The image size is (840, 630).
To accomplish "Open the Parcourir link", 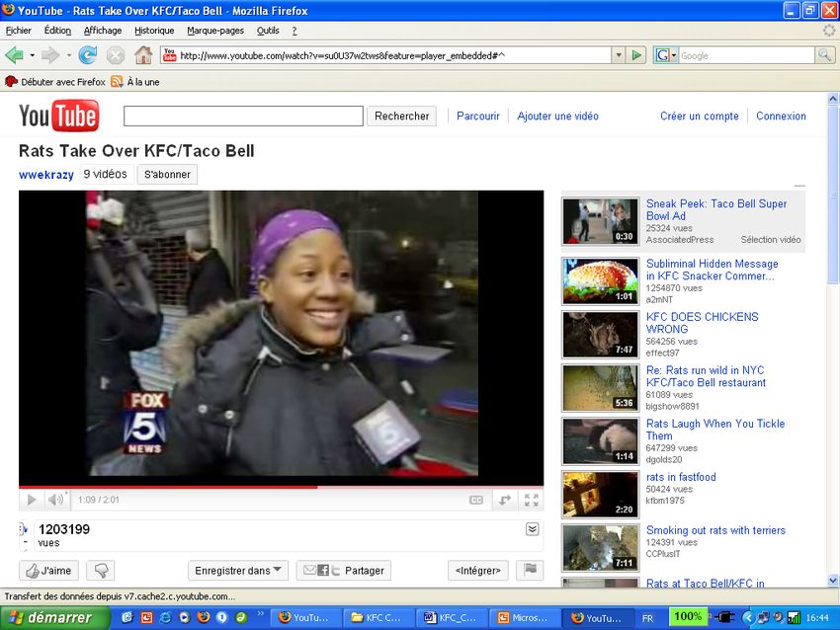I will pos(478,117).
